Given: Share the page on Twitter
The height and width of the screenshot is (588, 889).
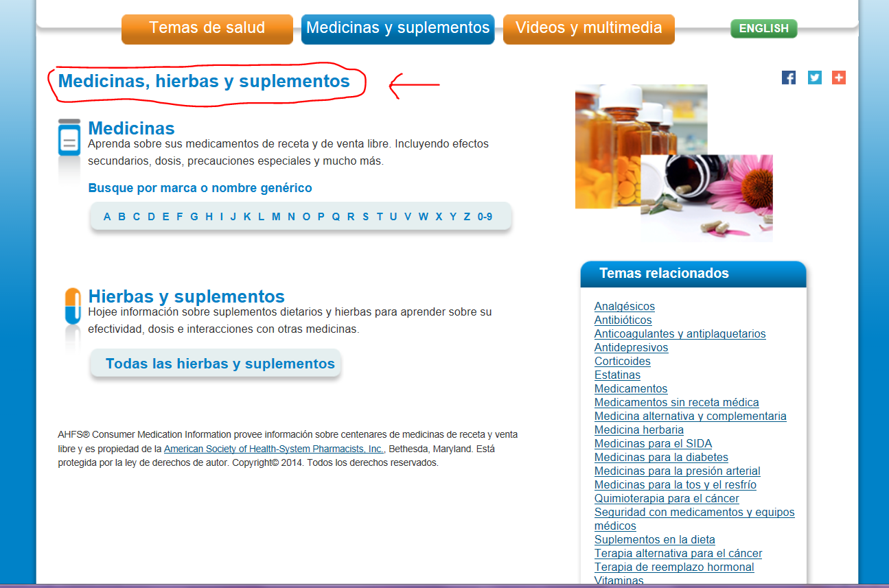Looking at the screenshot, I should 813,78.
